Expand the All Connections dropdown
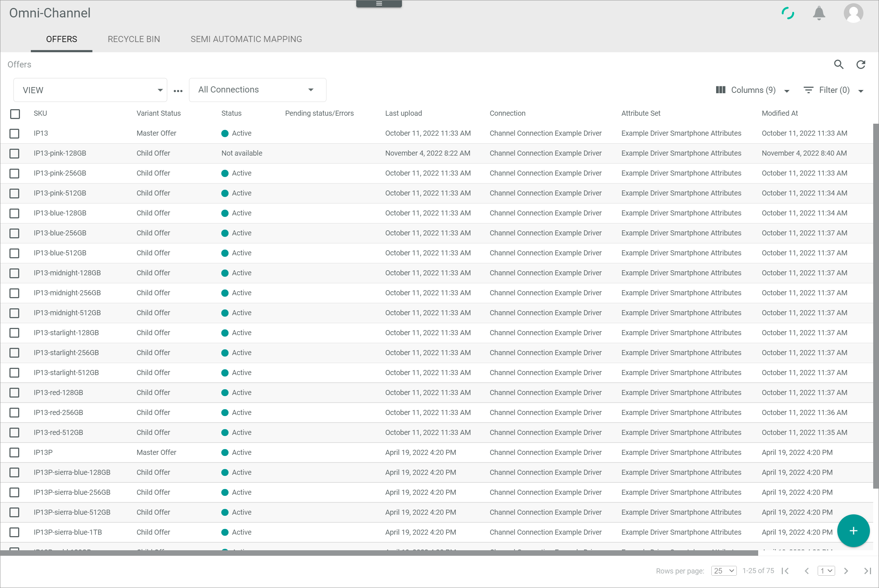 [x=257, y=90]
